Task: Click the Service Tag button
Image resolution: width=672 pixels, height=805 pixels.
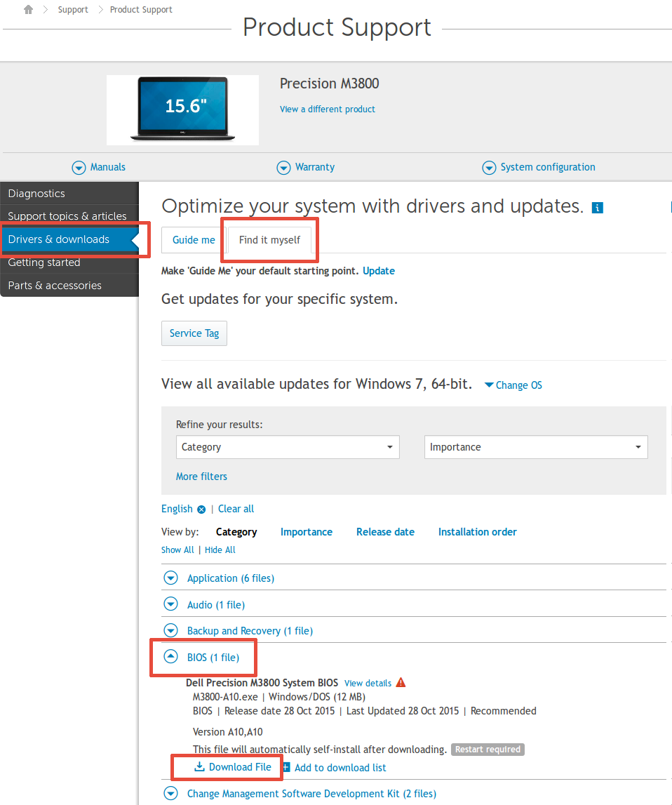Action: [x=194, y=333]
